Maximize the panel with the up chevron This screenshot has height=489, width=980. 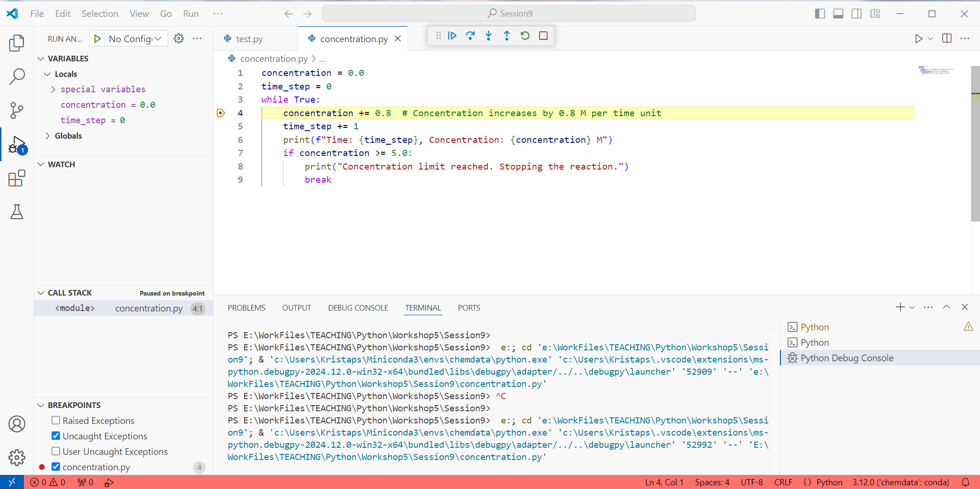pyautogui.click(x=946, y=307)
